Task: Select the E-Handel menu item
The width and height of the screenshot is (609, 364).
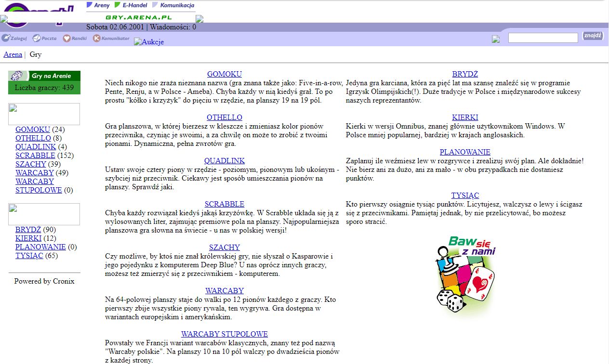Action: click(x=131, y=5)
